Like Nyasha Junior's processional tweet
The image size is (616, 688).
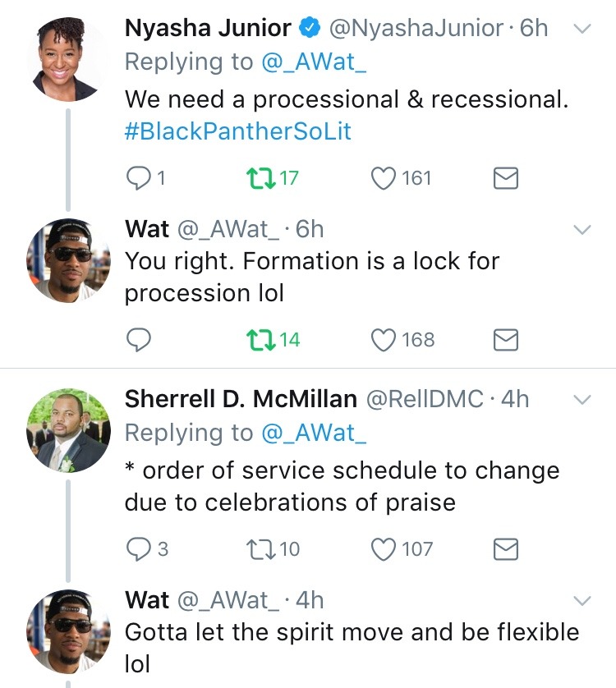[384, 178]
